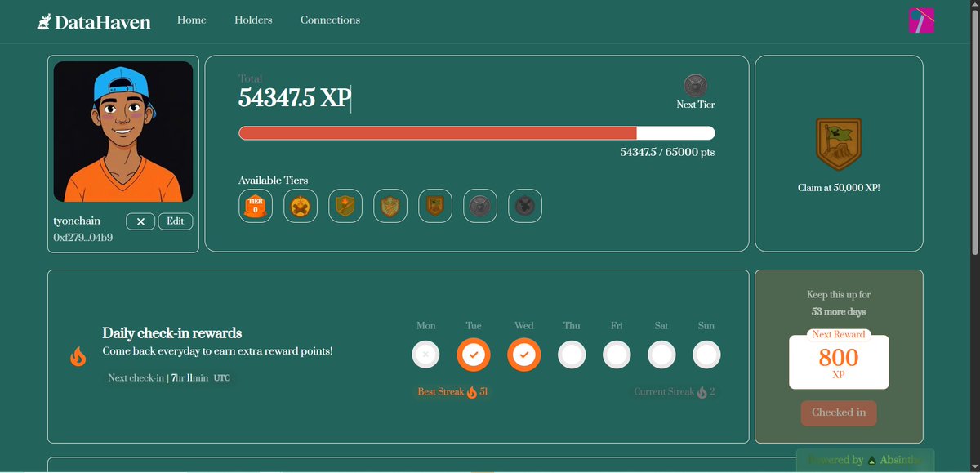Click the Best Streak 51 label
Image resolution: width=980 pixels, height=473 pixels.
pos(453,392)
